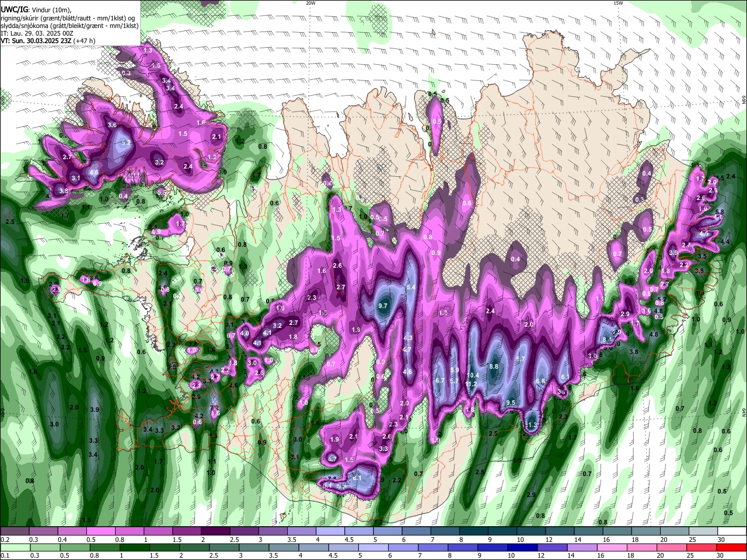Choose the white swatch after 30 in the upper legend row
The width and height of the screenshot is (747, 560).
coord(732,531)
